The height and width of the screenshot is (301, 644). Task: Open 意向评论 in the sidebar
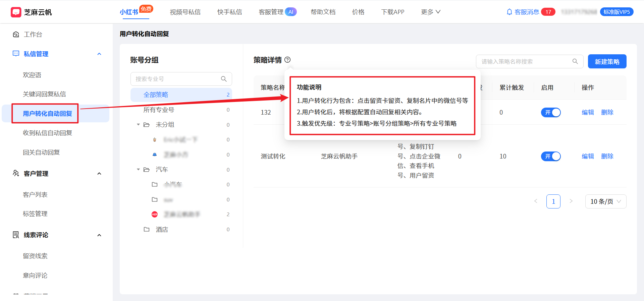(35, 276)
